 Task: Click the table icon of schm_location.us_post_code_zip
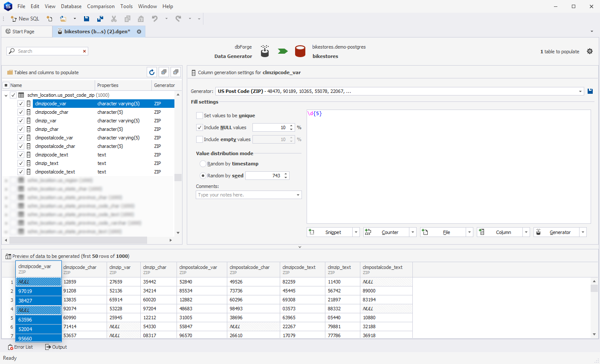coord(21,95)
